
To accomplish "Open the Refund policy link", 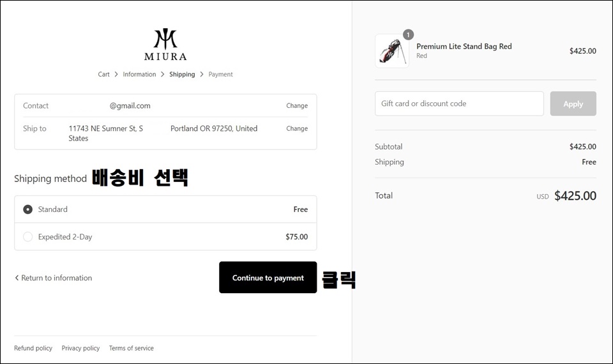I will click(x=33, y=348).
